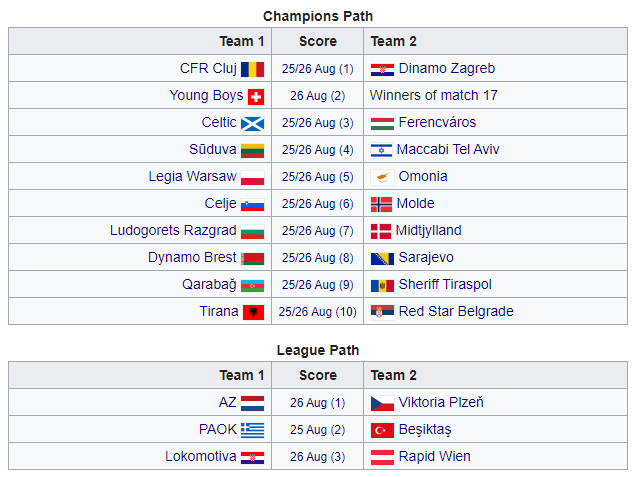Click the Norwegian flag next to Molde
The image size is (637, 477).
tap(381, 204)
